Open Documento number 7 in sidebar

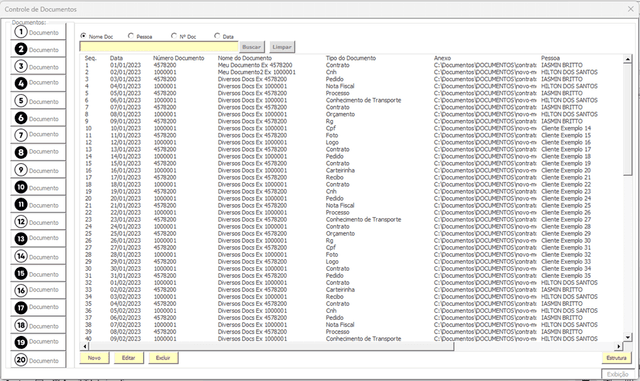pyautogui.click(x=38, y=135)
